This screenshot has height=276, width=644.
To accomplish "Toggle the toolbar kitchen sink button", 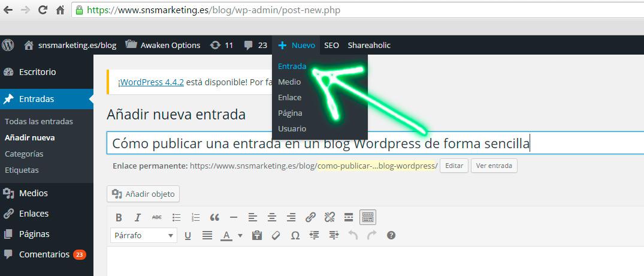I will click(368, 217).
